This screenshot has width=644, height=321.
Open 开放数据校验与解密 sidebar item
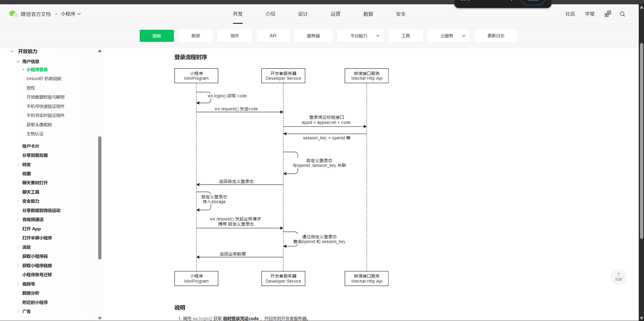point(46,97)
